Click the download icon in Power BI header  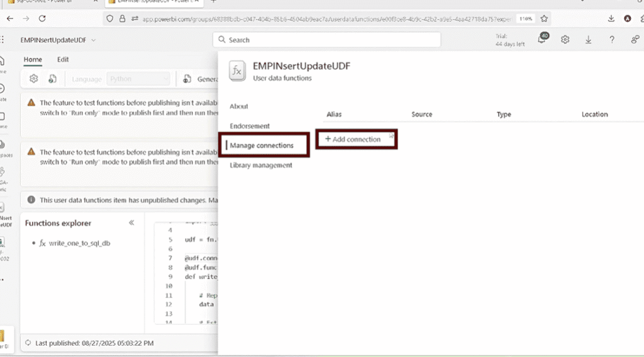588,40
